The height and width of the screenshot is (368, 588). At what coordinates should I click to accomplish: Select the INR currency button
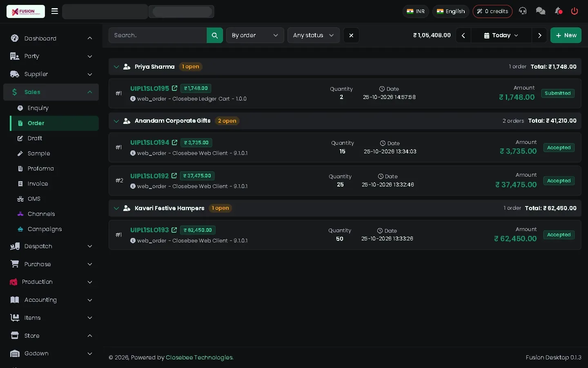coord(416,11)
